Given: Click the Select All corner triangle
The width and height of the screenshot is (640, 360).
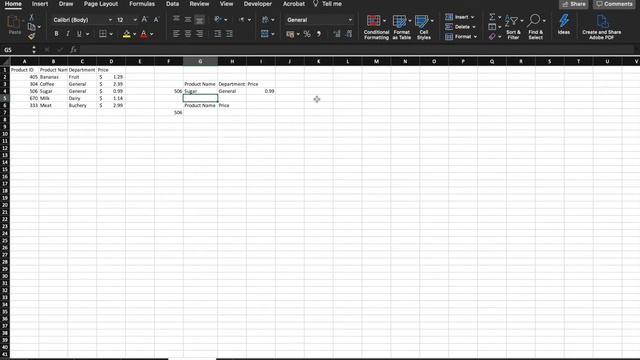Looking at the screenshot, I should tap(5, 61).
